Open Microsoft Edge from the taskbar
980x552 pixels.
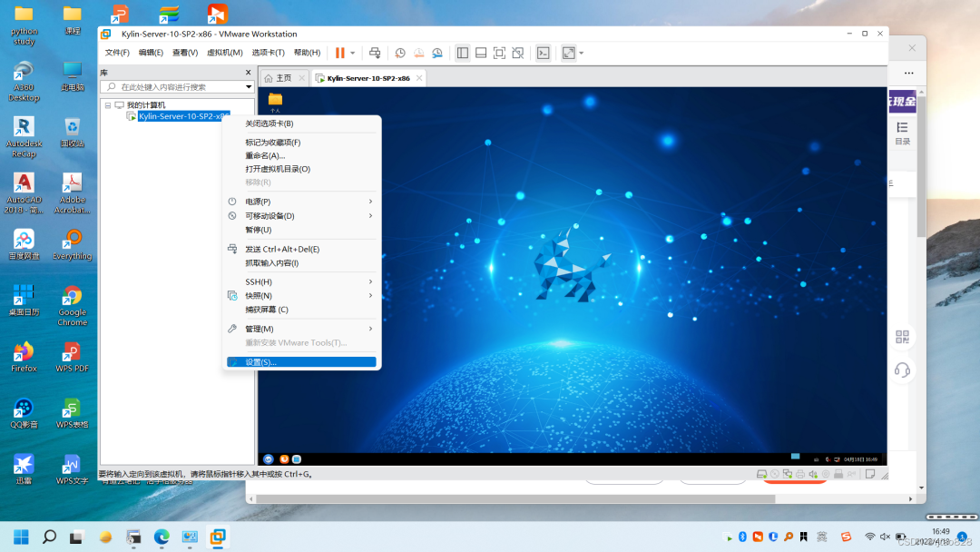click(x=162, y=537)
